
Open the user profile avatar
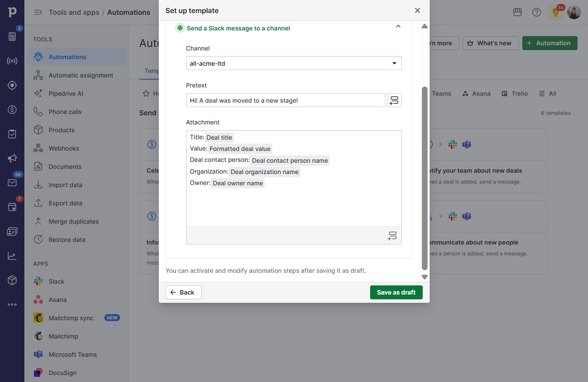pos(574,12)
